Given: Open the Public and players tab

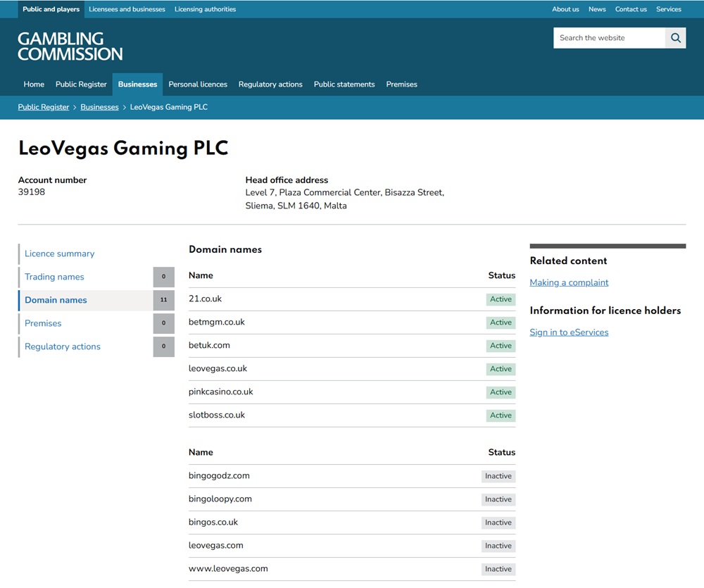Looking at the screenshot, I should coord(51,9).
